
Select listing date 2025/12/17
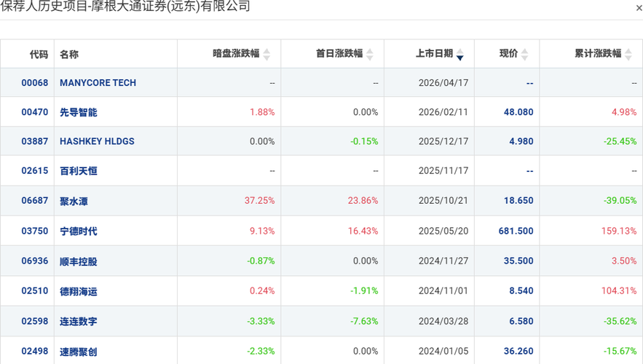pyautogui.click(x=443, y=141)
